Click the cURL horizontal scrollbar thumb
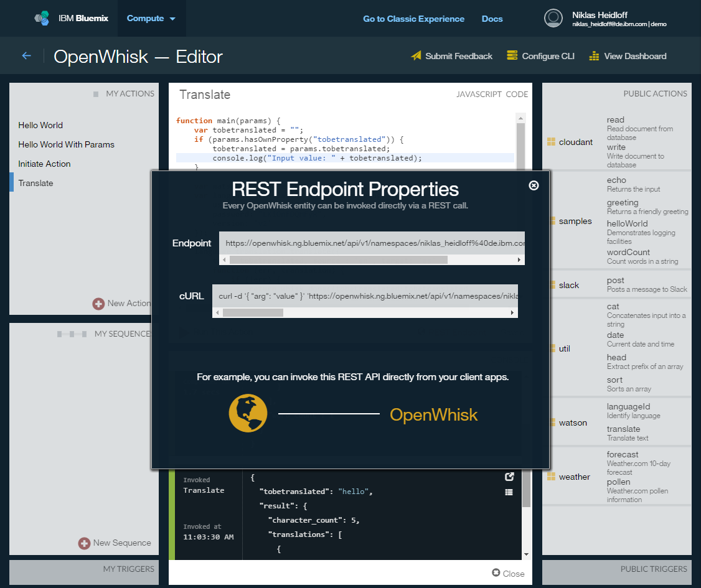 point(253,313)
